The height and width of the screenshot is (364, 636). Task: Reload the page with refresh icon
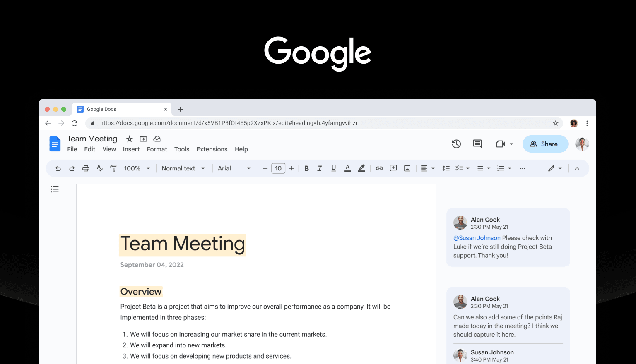tap(75, 123)
